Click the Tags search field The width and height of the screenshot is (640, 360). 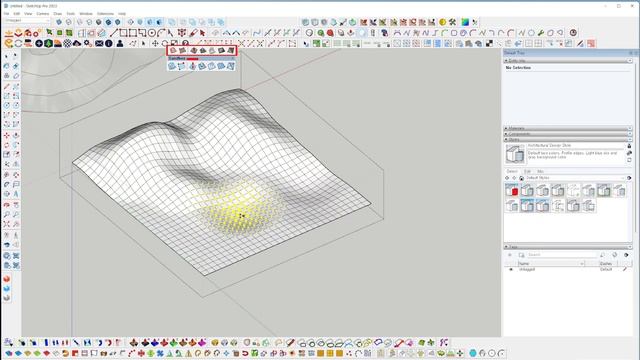point(561,255)
